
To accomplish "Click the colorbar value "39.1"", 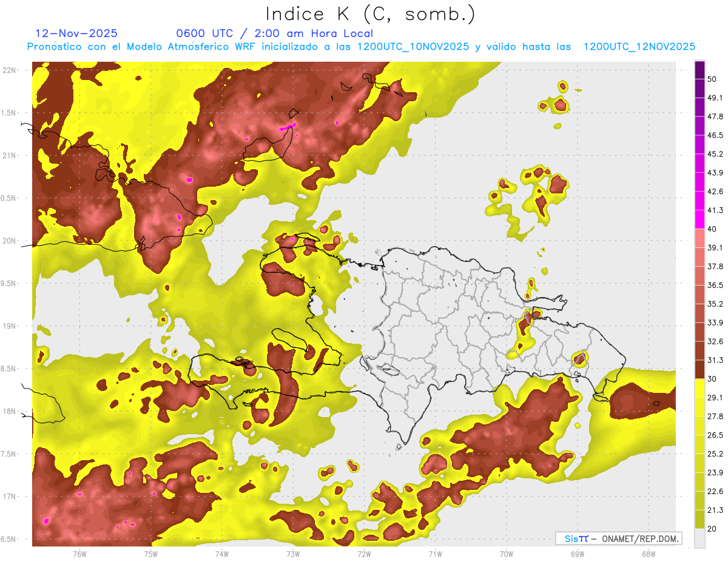I will pos(715,247).
